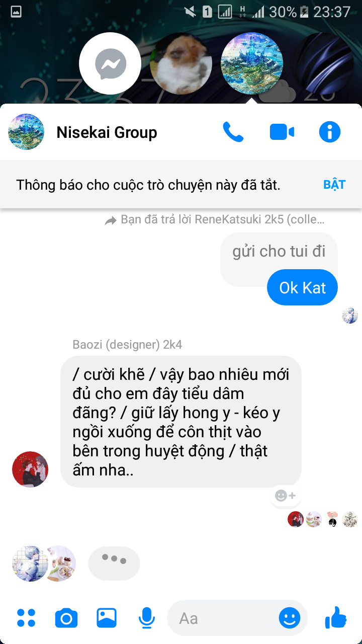Viewport: 362px width, 644px height.
Task: Add a reaction to Baozi's message
Action: tap(285, 496)
